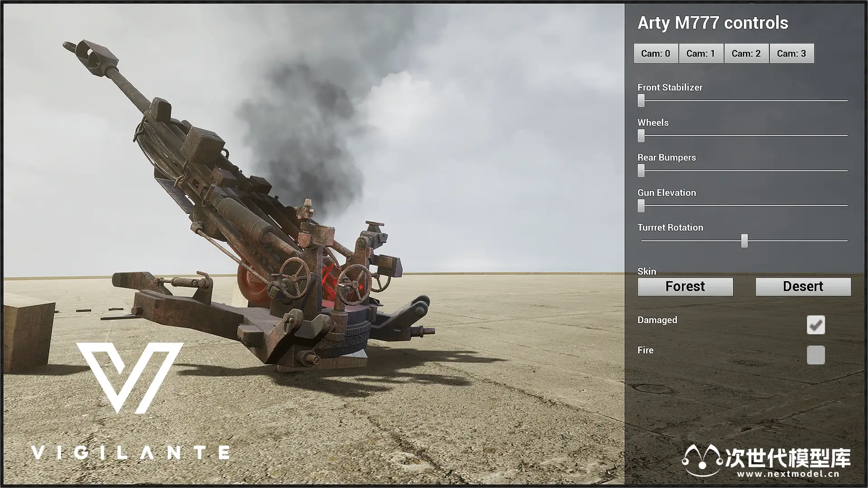Select the Cam: 1 button
The width and height of the screenshot is (868, 488).
[x=701, y=53]
